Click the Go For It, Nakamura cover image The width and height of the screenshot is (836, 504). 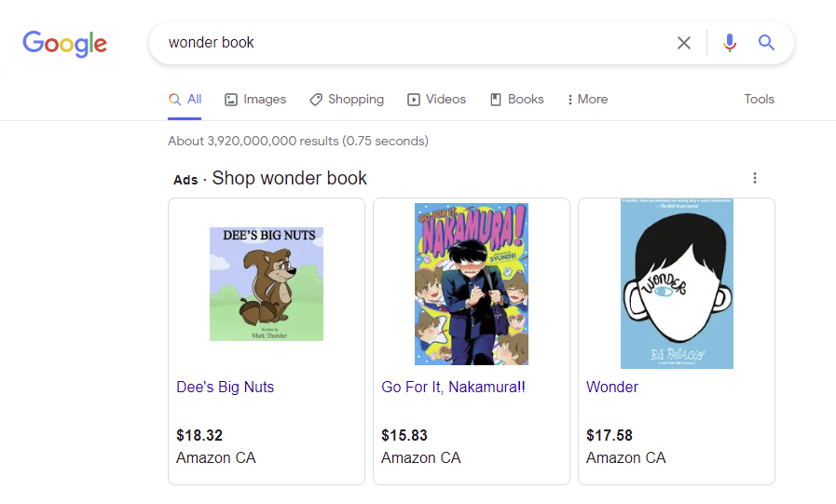point(472,284)
